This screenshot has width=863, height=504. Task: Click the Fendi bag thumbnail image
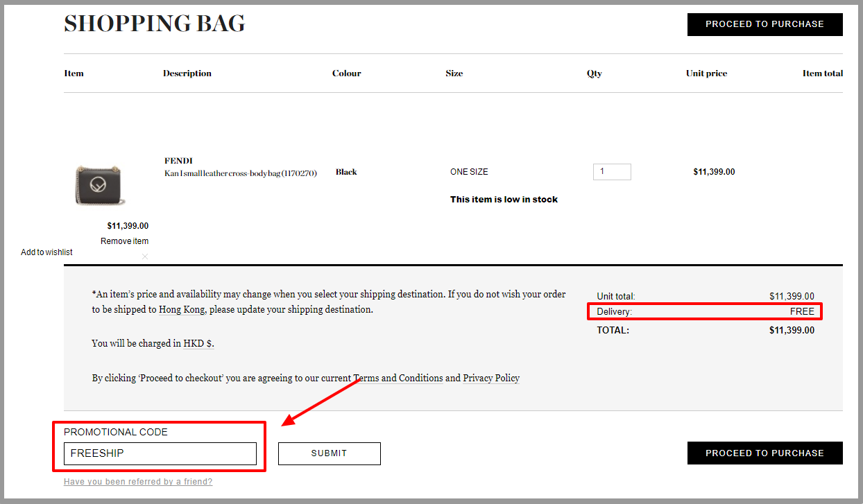click(x=101, y=184)
